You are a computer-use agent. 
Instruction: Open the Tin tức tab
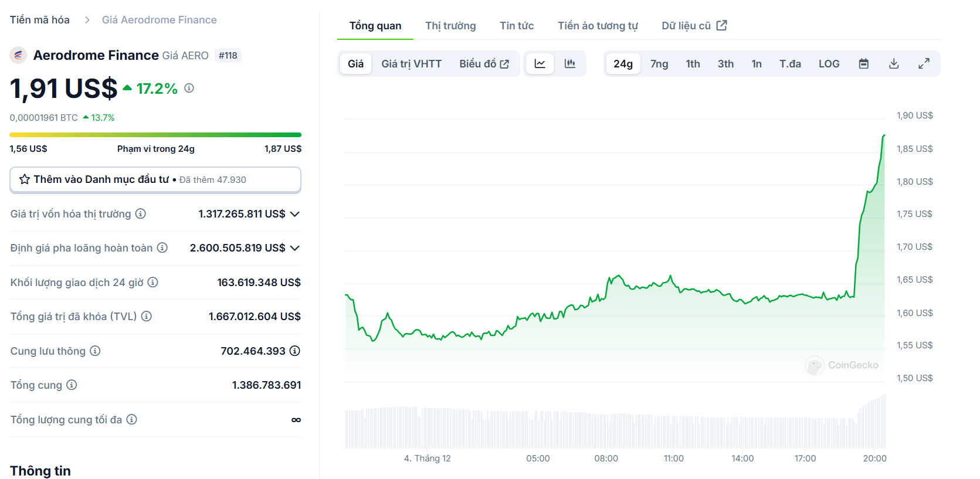coord(517,25)
